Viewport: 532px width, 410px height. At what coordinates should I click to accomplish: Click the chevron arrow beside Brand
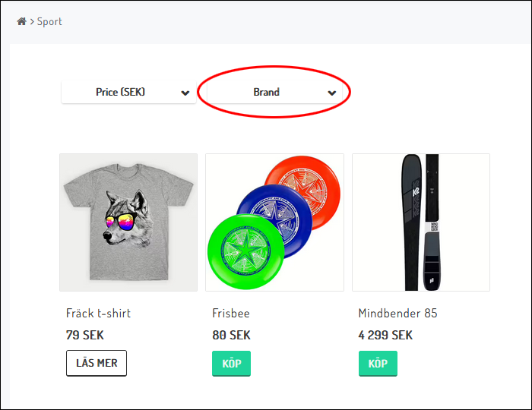(332, 93)
